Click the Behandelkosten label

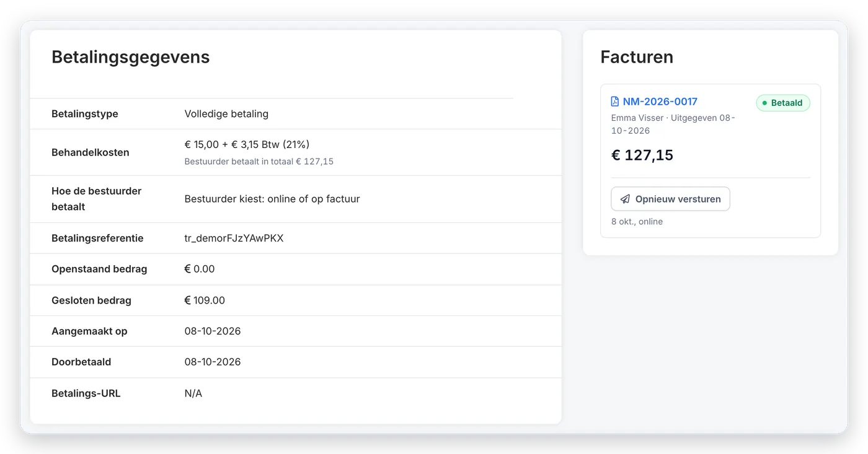91,152
